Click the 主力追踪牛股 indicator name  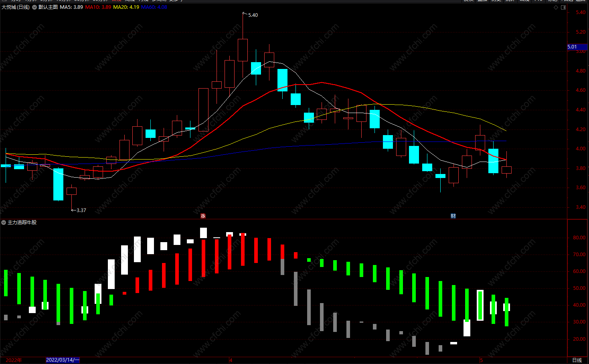click(22, 222)
